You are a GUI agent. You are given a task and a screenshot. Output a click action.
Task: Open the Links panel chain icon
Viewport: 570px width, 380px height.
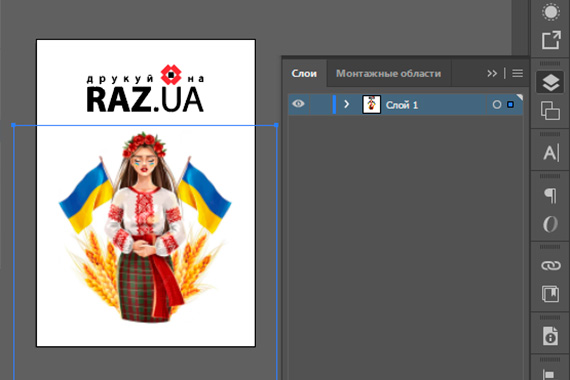(x=551, y=266)
